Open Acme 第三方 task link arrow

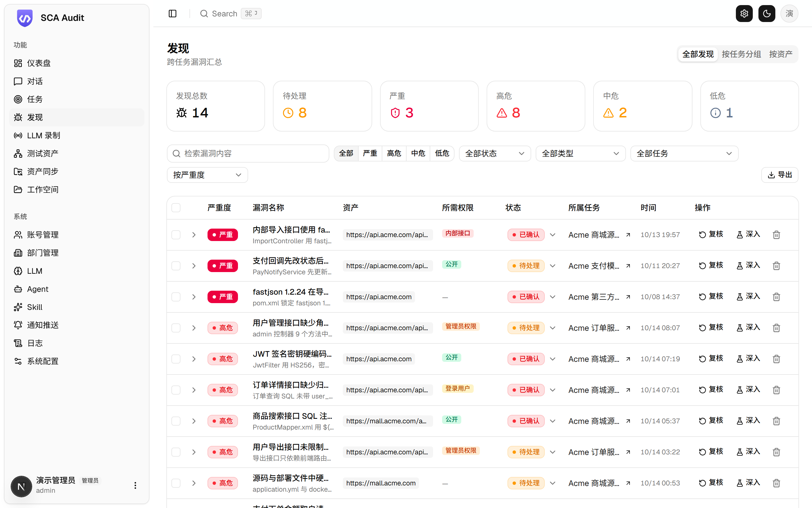point(628,297)
